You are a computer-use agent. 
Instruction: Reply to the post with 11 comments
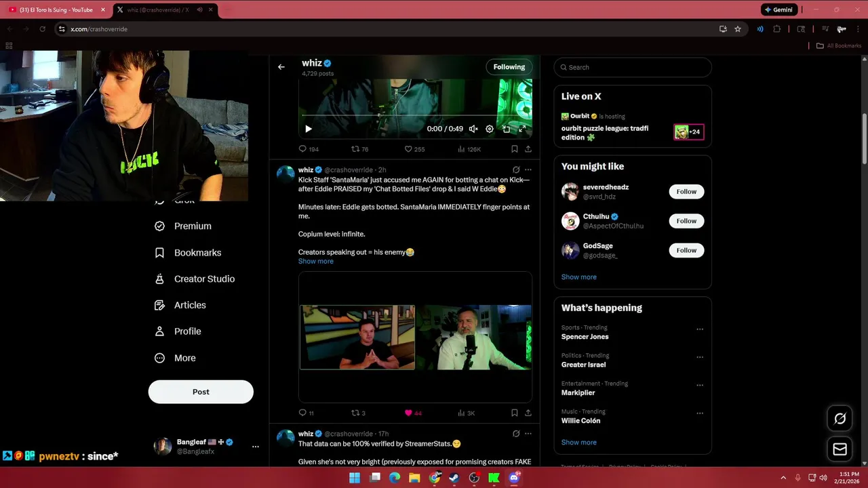[x=307, y=413]
